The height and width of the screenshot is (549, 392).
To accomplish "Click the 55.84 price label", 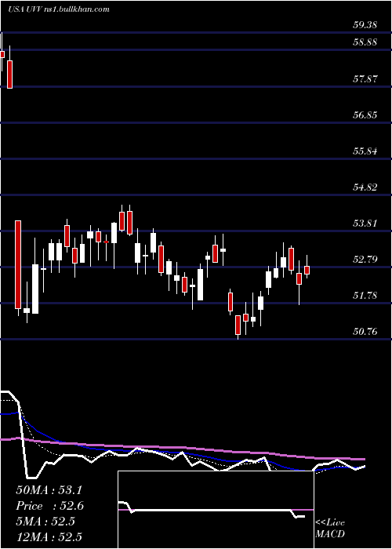I will 365,151.
